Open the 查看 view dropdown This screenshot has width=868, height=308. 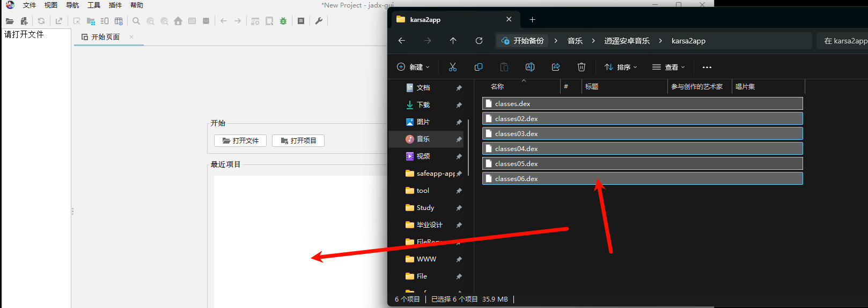click(x=668, y=67)
